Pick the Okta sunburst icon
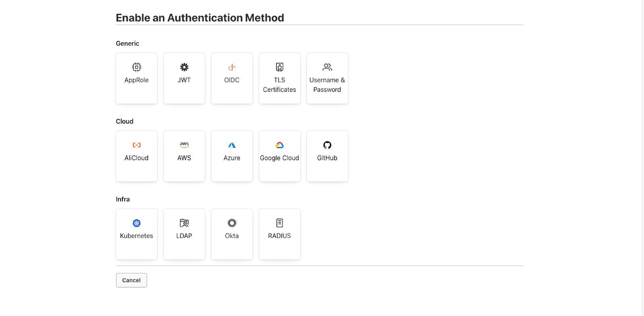Screen dimensions: 644x316 232,223
